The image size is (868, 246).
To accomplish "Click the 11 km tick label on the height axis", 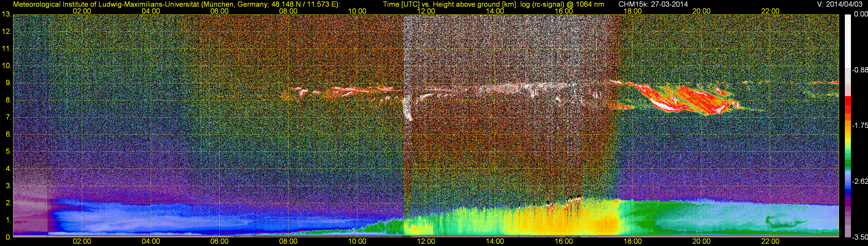I will 6,49.
